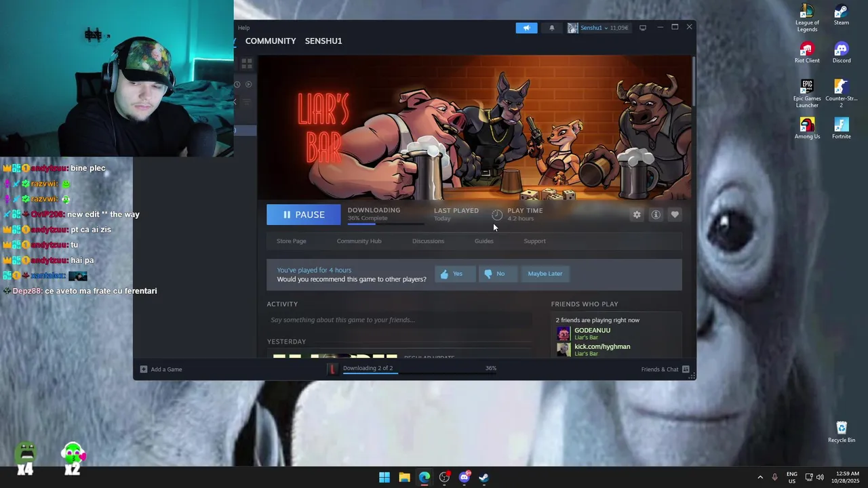Image resolution: width=868 pixels, height=488 pixels.
Task: Switch library to grid view icon
Action: 247,64
